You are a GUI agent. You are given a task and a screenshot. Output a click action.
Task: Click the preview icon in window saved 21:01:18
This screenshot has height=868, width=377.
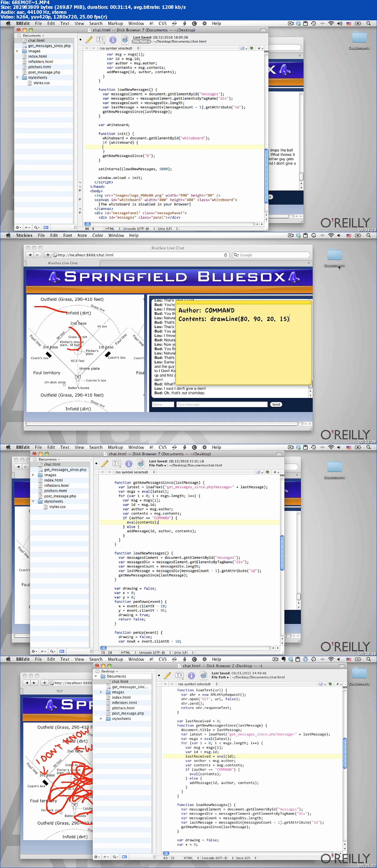tap(141, 463)
